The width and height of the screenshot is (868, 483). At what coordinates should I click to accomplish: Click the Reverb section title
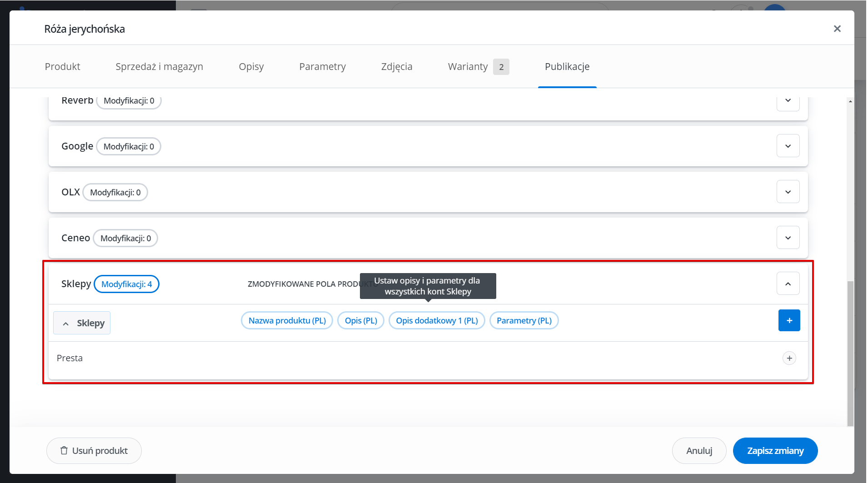coord(77,100)
